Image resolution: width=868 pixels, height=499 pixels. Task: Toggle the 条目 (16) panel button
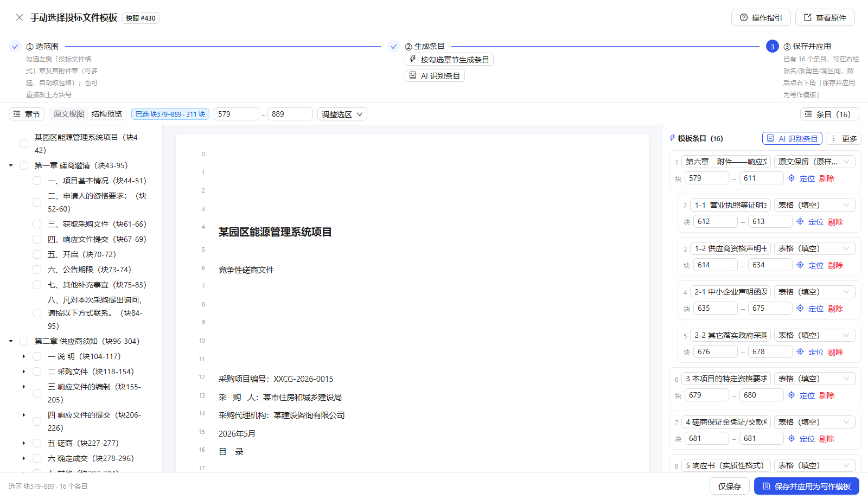click(x=829, y=114)
